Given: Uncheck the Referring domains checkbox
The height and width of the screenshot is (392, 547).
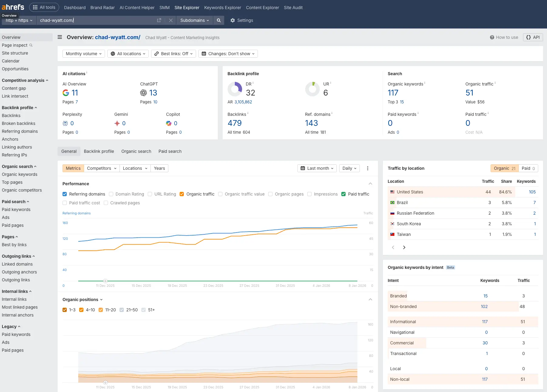Looking at the screenshot, I should coord(65,194).
